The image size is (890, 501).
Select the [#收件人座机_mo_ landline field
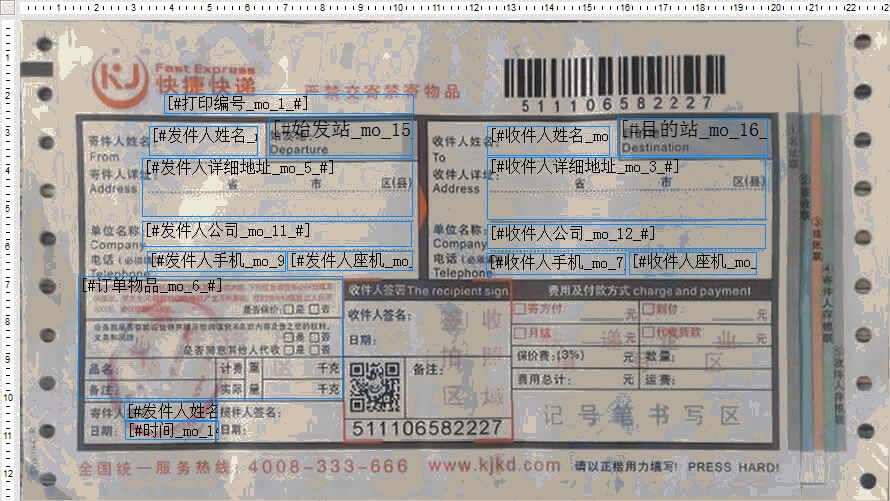[x=694, y=263]
